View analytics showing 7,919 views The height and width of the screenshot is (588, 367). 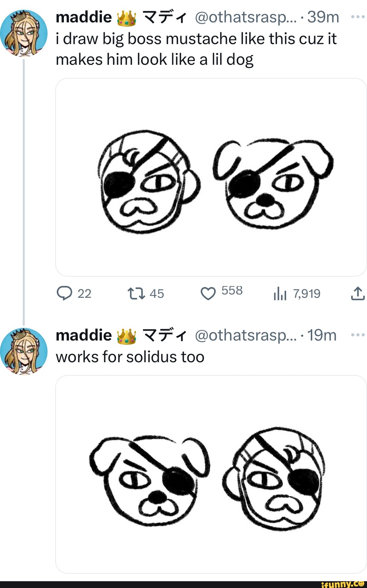280,294
